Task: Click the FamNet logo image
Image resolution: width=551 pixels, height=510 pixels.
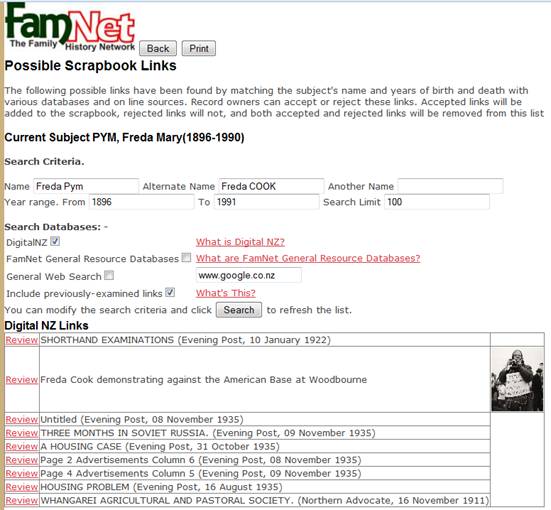Action: [x=70, y=27]
